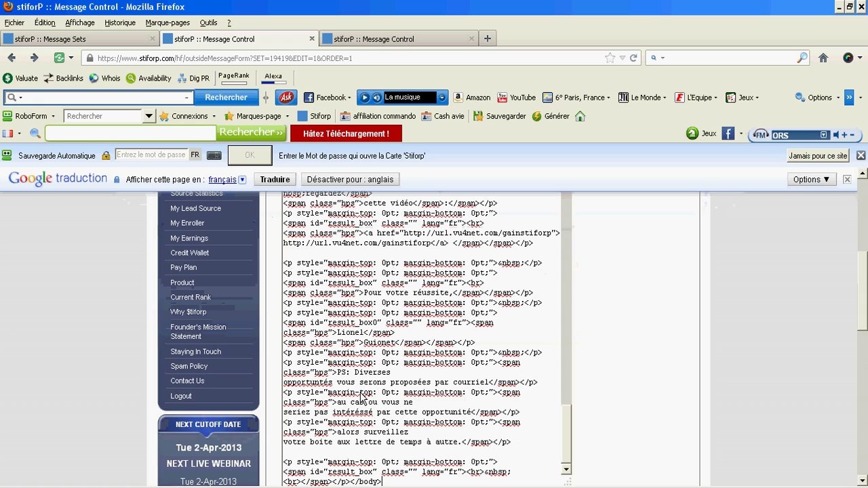Open Amazon from the toolbar
The image size is (868, 488).
coord(472,98)
